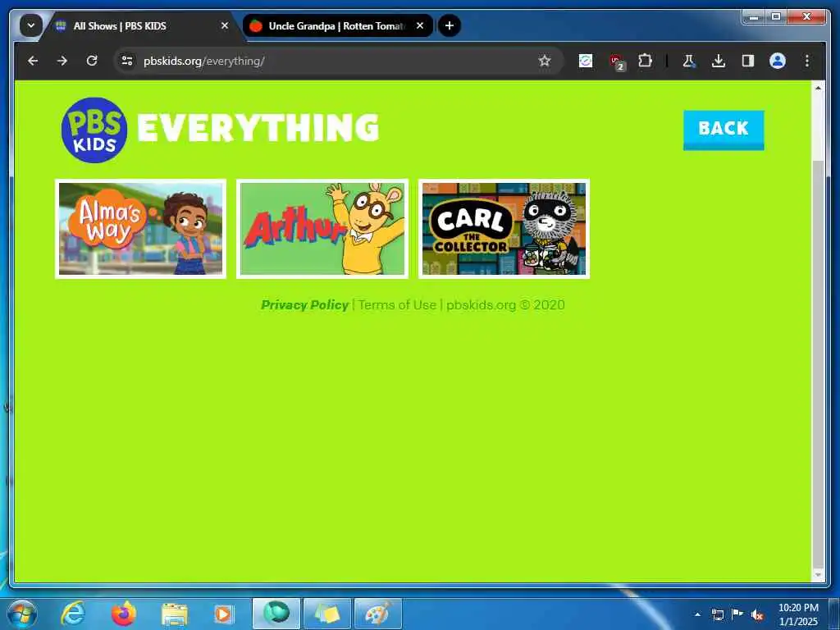
Task: Expand the tab search dropdown arrow
Action: [31, 25]
